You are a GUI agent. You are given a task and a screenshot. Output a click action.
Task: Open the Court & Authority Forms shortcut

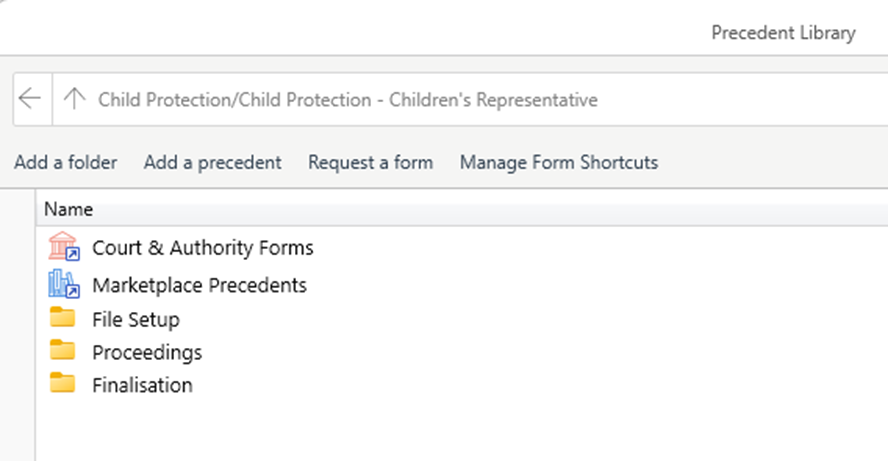coord(202,247)
